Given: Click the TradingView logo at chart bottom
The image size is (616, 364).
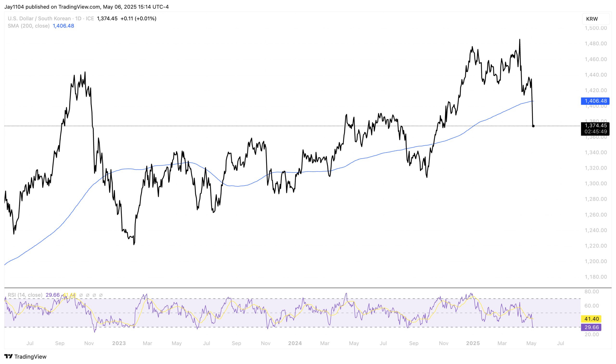Looking at the screenshot, I should pyautogui.click(x=25, y=356).
